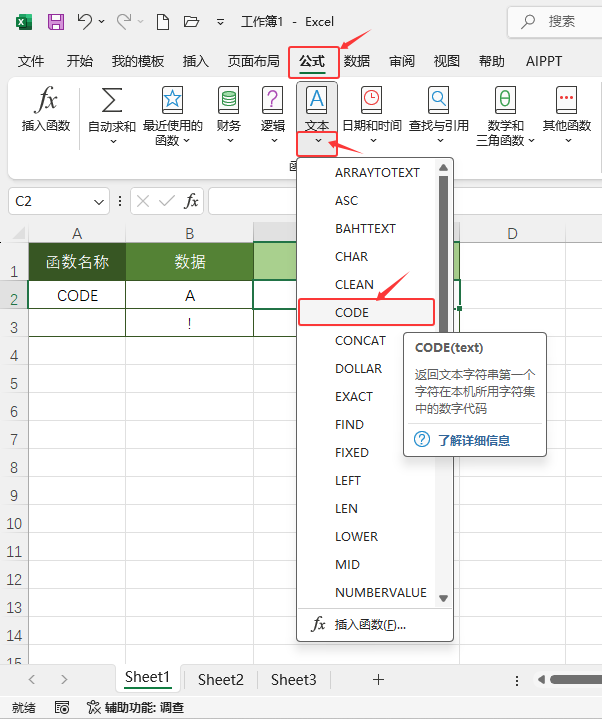Select cell B3 containing !
The height and width of the screenshot is (719, 602).
pyautogui.click(x=189, y=323)
